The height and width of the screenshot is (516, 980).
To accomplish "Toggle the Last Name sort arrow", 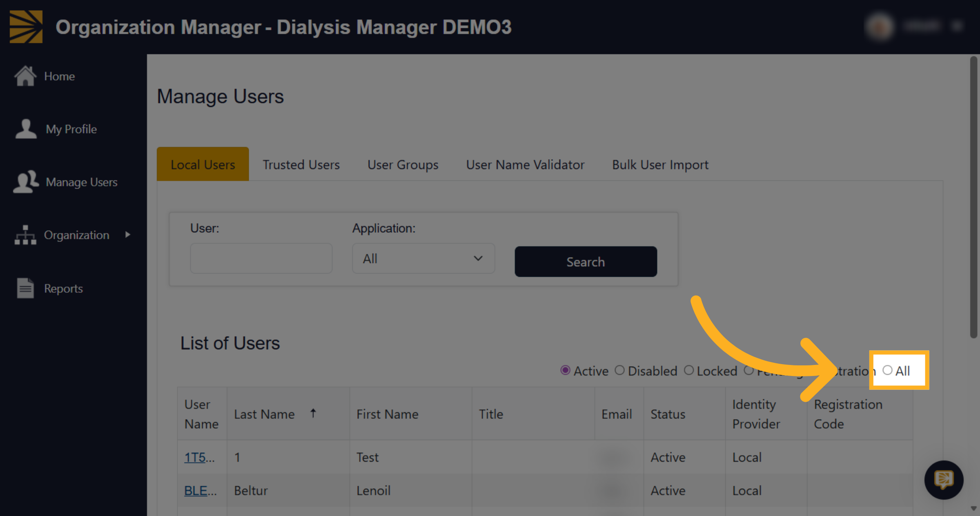I will [313, 414].
